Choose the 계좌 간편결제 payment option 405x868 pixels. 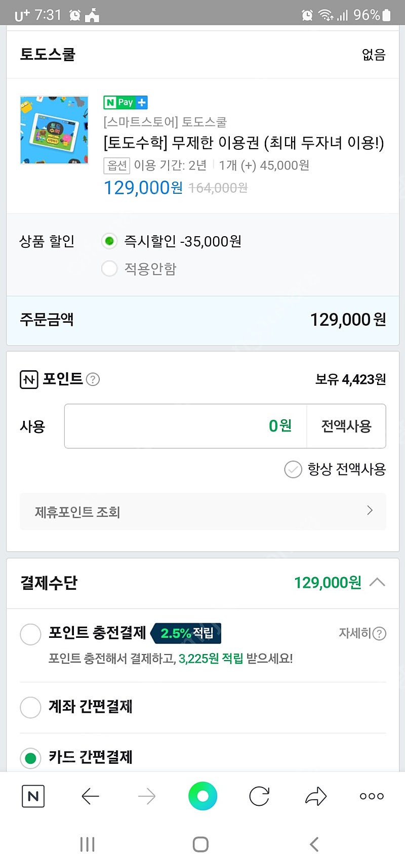point(30,707)
